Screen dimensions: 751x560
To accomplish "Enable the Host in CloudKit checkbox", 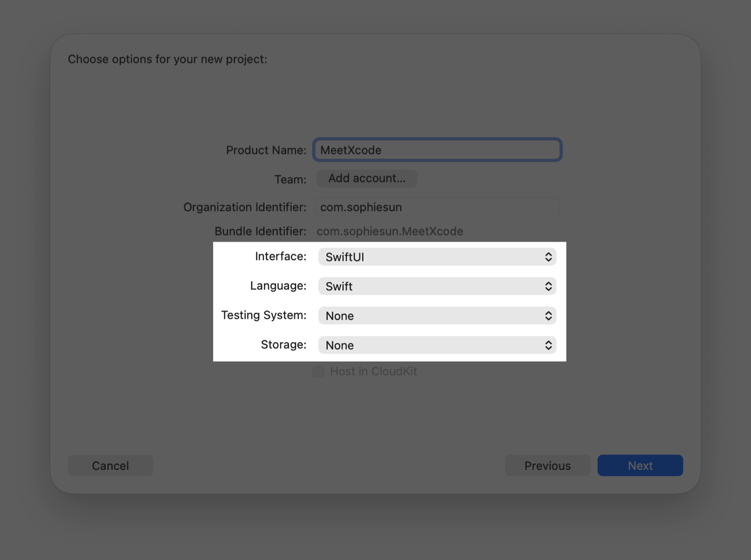I will point(318,371).
